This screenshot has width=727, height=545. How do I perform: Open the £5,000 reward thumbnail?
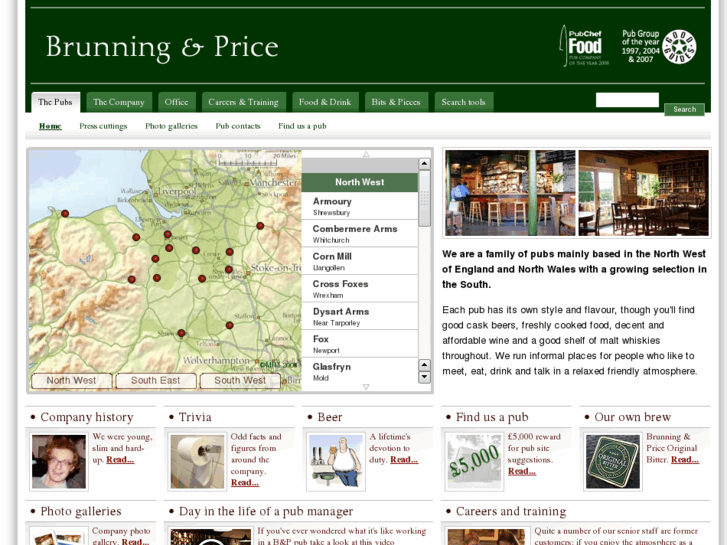pyautogui.click(x=474, y=462)
